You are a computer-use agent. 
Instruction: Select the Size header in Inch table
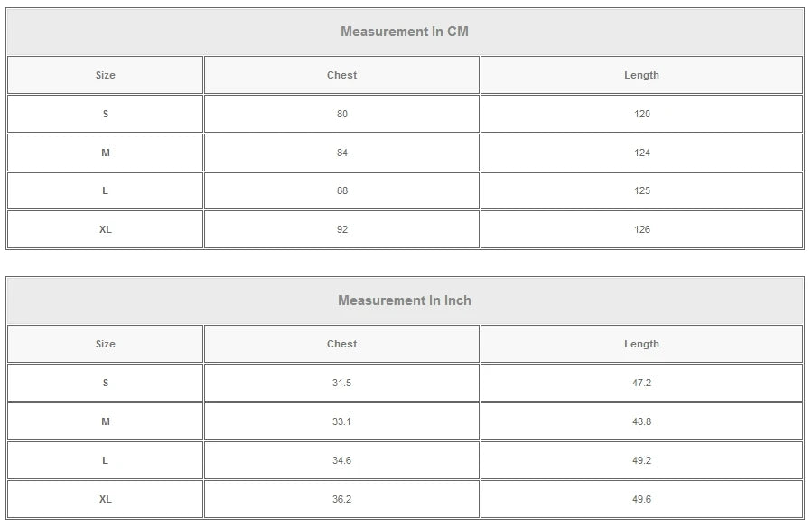105,344
